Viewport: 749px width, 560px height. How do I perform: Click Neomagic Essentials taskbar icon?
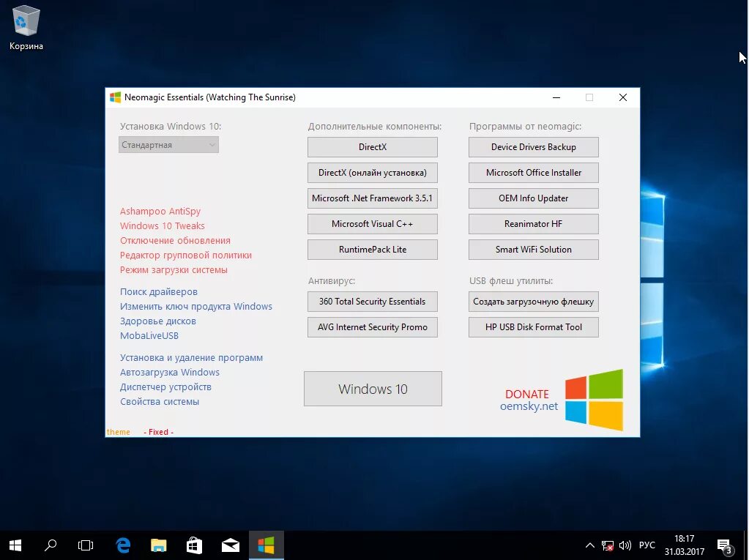266,545
